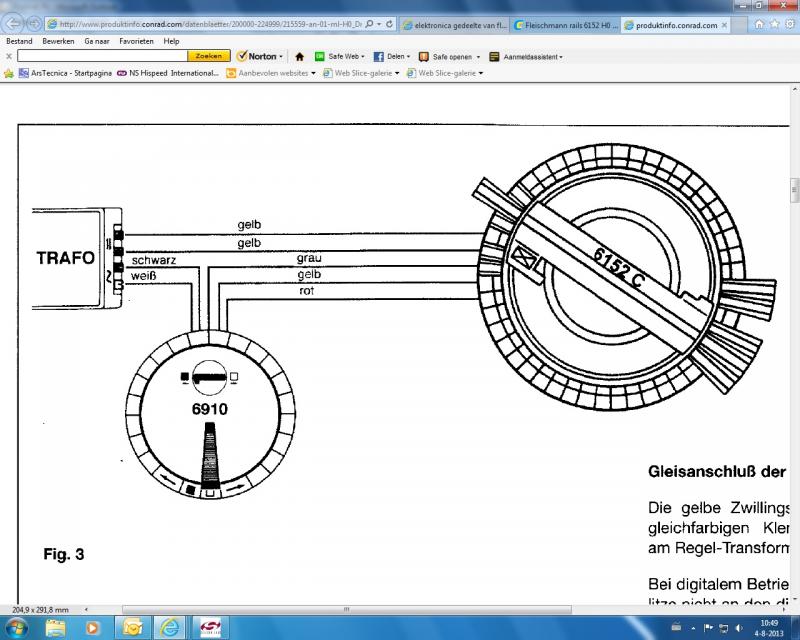
Task: Expand the second Web Slice-galerie dropdown
Action: [x=481, y=73]
